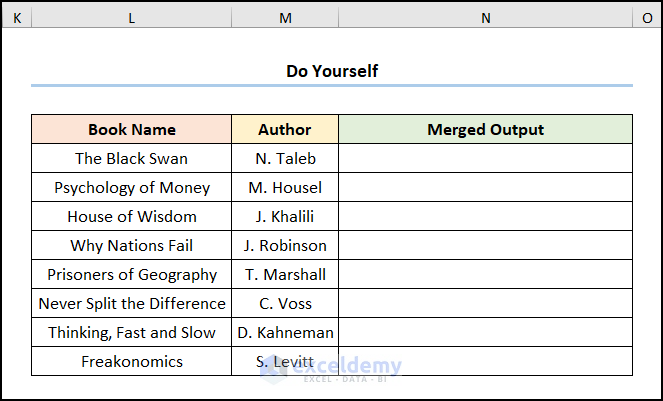Select column M header
Viewport: 663px width, 401px height.
[285, 18]
